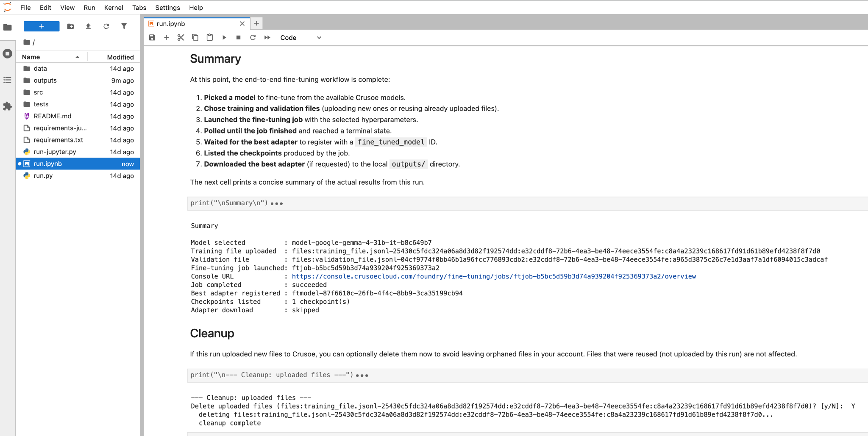The image size is (868, 436).
Task: Restart the kernel
Action: click(x=253, y=38)
